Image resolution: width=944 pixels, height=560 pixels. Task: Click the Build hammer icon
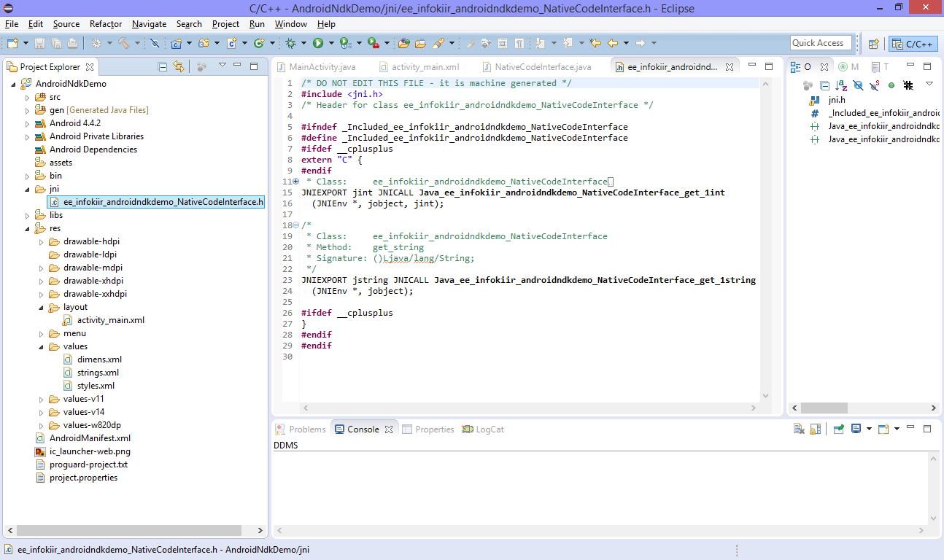124,44
